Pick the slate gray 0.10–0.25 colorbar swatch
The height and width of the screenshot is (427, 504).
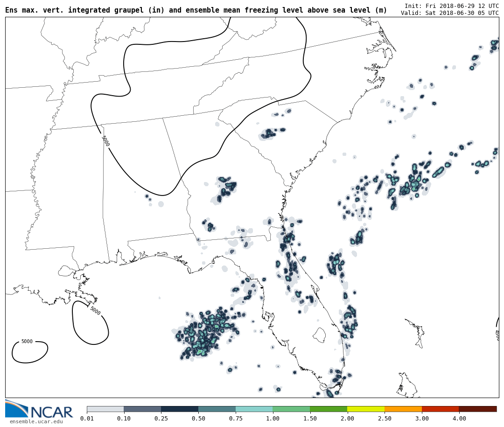(x=142, y=409)
